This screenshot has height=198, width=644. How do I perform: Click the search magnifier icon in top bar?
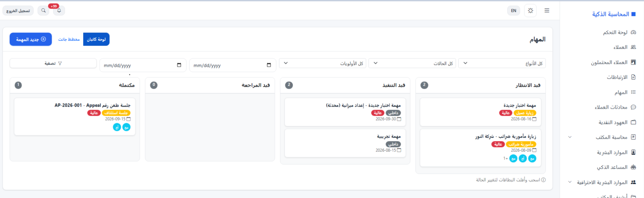pyautogui.click(x=43, y=11)
